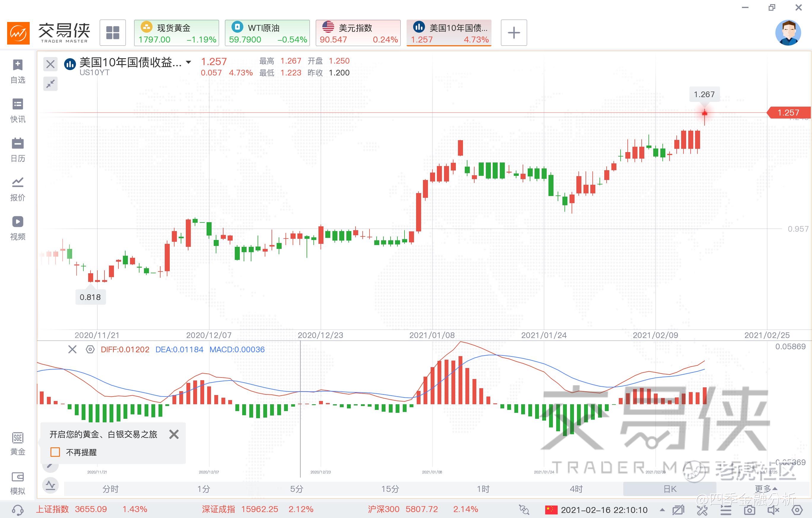Viewport: 812px width, 518px height.
Task: Toggle the muted sound speaker icon
Action: (x=773, y=510)
